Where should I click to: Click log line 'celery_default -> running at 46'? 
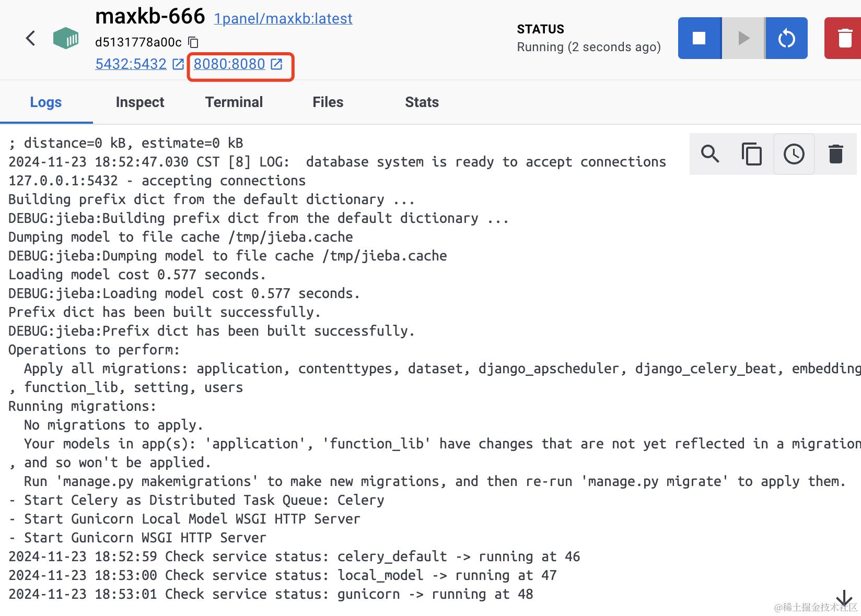[294, 556]
